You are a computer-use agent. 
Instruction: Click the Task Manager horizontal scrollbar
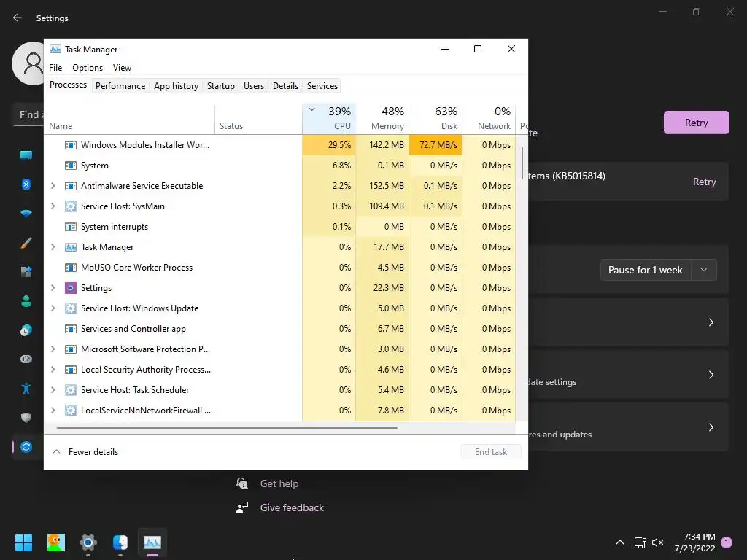(x=227, y=427)
